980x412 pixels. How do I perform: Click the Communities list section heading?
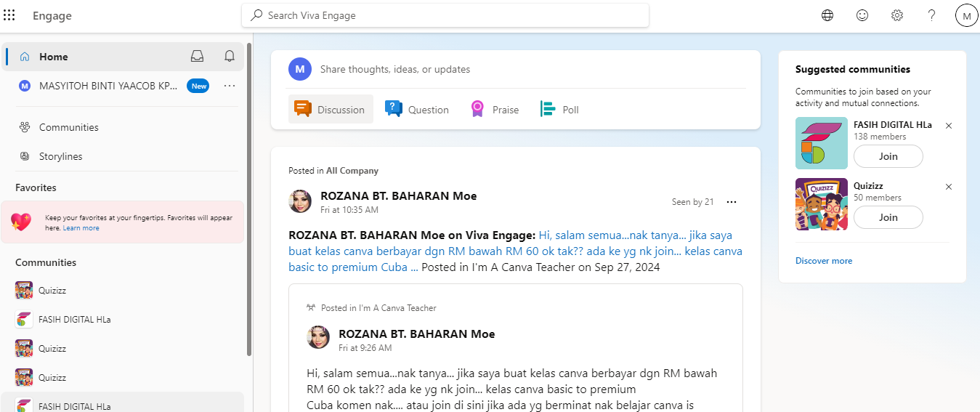pyautogui.click(x=46, y=262)
